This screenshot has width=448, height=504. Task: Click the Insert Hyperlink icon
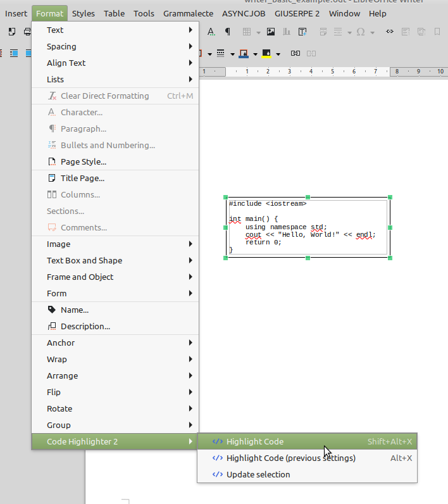390,32
